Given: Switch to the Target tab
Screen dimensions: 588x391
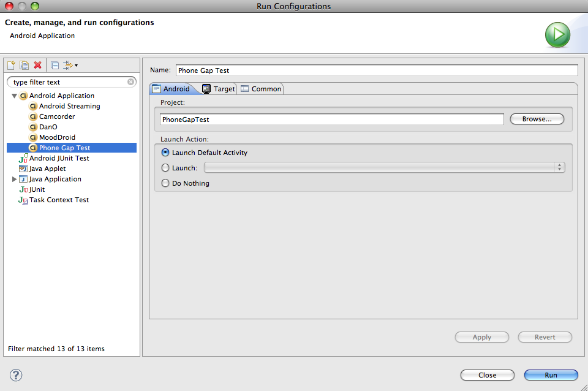Looking at the screenshot, I should click(x=219, y=89).
